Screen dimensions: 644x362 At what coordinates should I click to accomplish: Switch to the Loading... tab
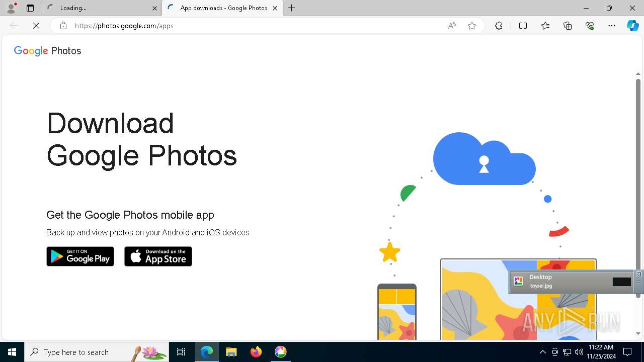click(x=101, y=8)
